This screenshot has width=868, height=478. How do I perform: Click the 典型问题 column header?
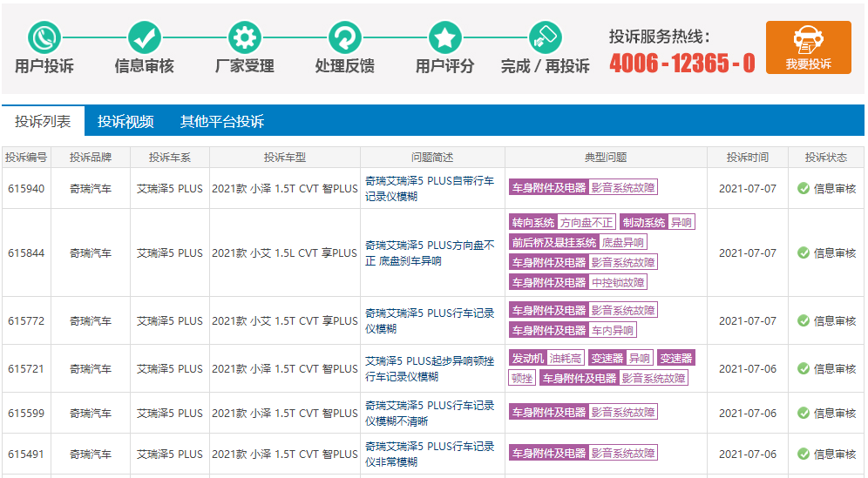click(606, 157)
